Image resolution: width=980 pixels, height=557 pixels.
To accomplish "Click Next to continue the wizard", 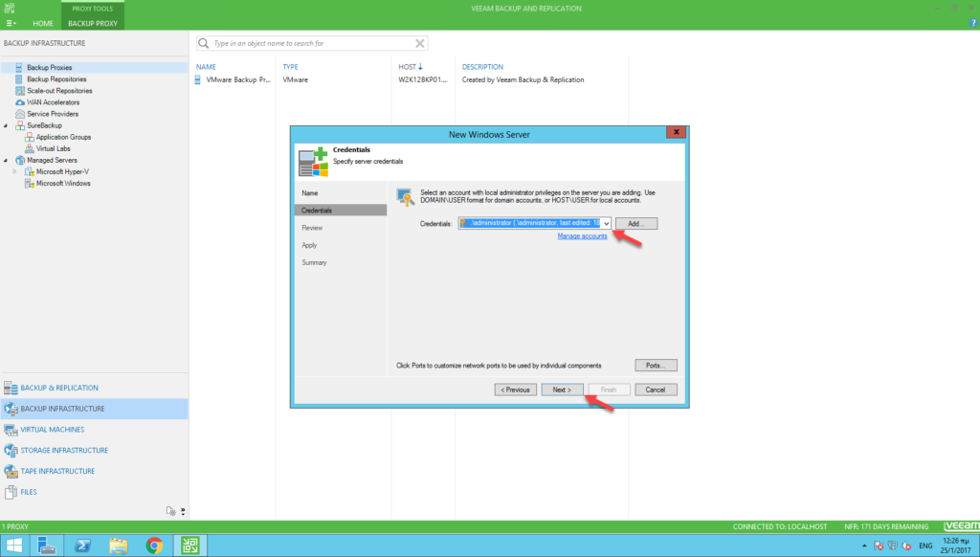I will coord(562,390).
